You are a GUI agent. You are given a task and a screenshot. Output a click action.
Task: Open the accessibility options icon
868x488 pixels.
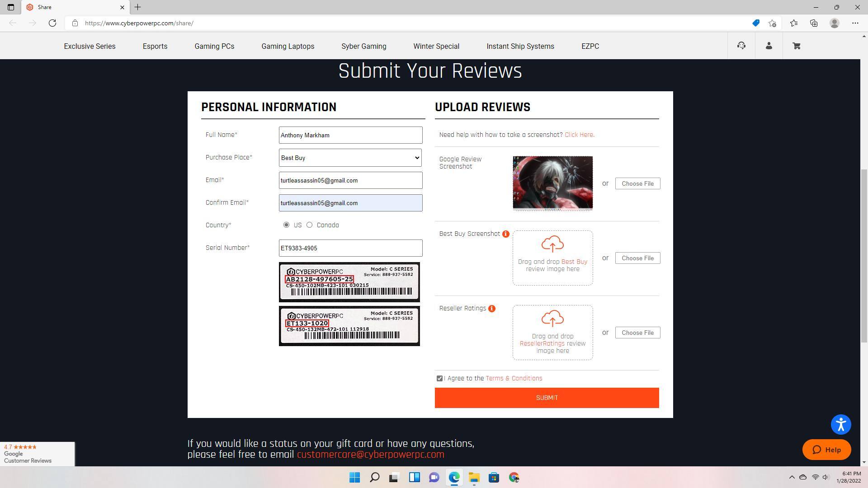point(841,424)
